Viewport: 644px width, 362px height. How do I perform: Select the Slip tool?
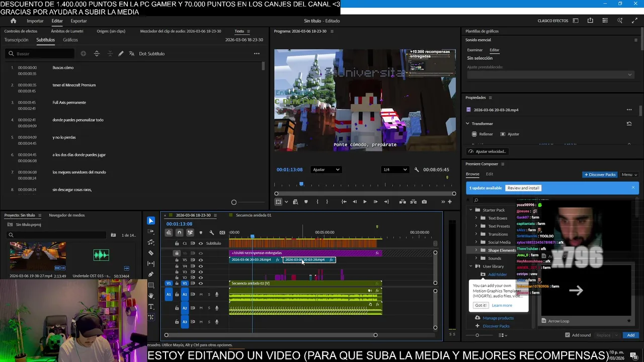pyautogui.click(x=151, y=263)
